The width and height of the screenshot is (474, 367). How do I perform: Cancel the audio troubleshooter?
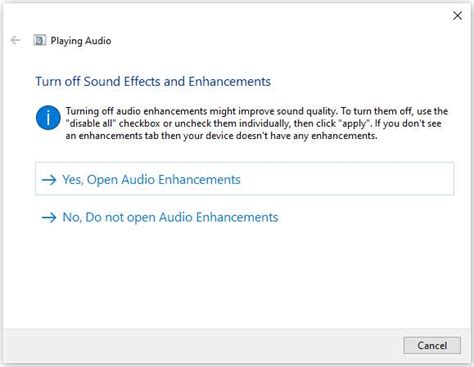(432, 345)
